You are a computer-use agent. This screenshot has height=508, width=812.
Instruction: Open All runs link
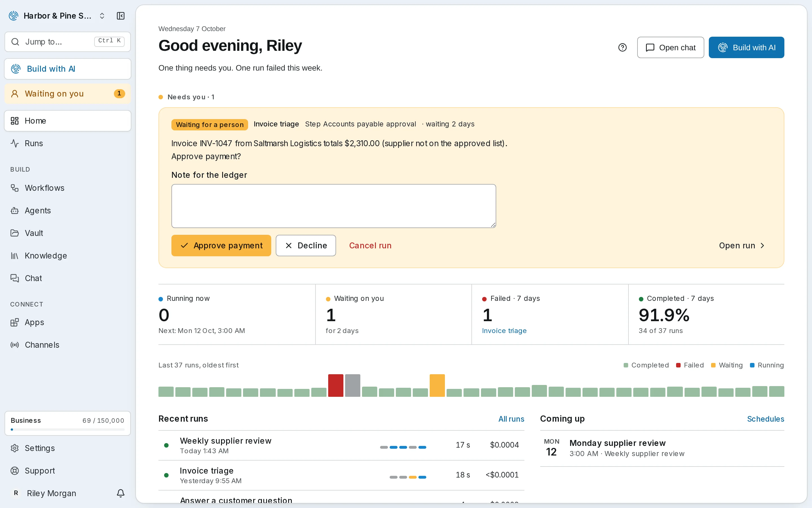point(511,419)
